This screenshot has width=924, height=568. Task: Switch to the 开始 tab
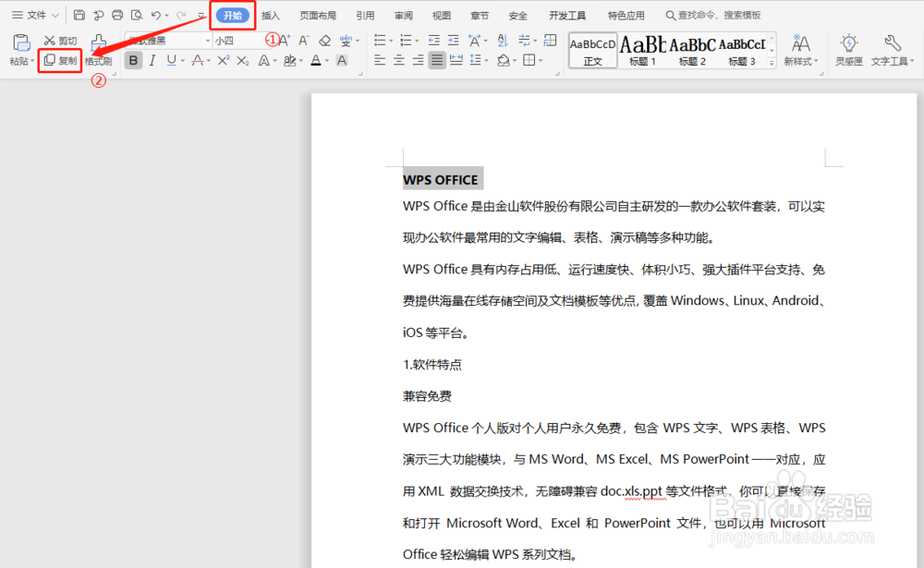click(x=233, y=16)
